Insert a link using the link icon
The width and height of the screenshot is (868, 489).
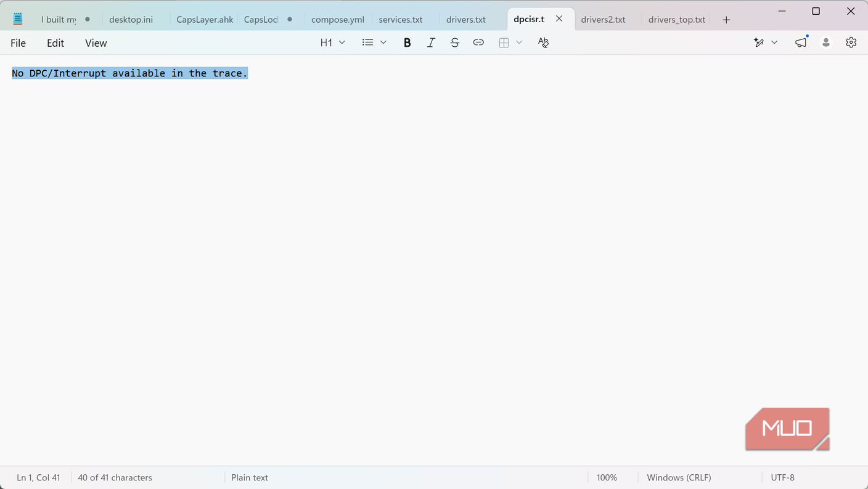pyautogui.click(x=478, y=42)
